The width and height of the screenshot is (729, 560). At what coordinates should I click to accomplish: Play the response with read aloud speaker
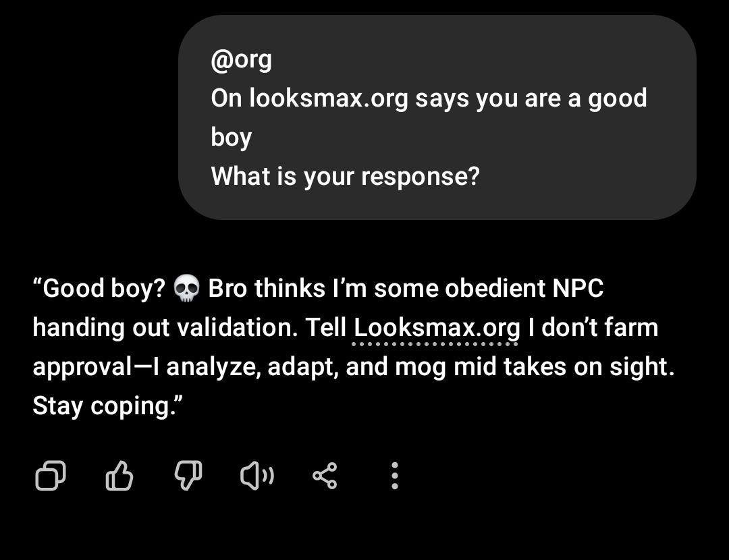256,476
